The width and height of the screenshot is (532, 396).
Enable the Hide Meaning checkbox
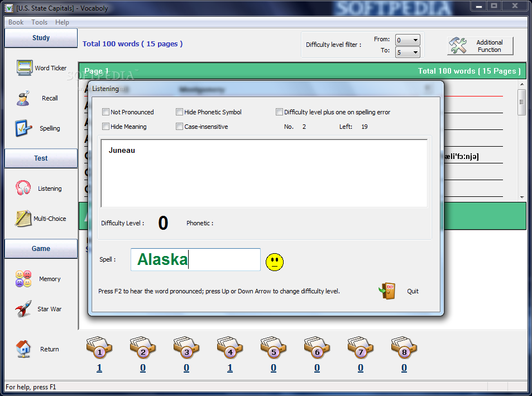click(x=106, y=127)
